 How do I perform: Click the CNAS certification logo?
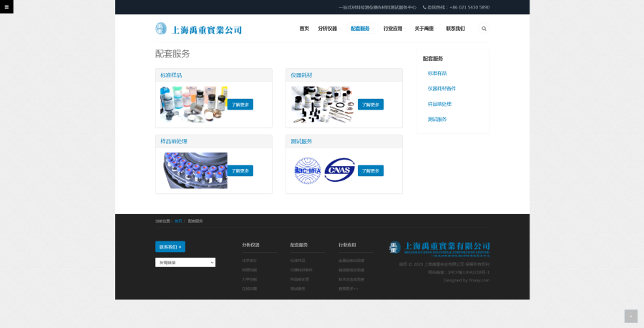tap(339, 170)
